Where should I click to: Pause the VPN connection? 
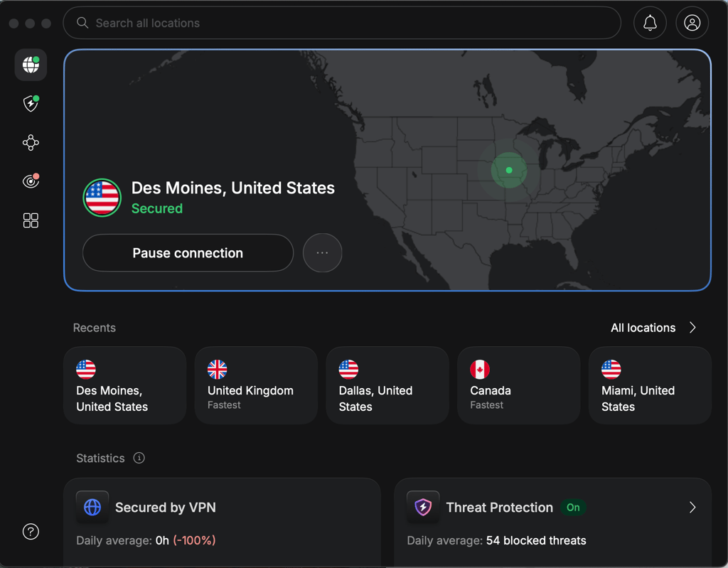click(188, 252)
